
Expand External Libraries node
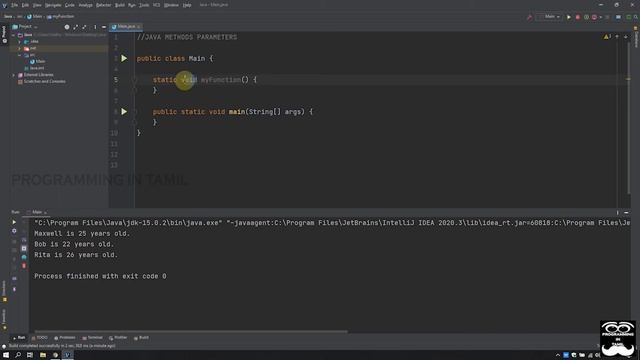click(x=13, y=75)
